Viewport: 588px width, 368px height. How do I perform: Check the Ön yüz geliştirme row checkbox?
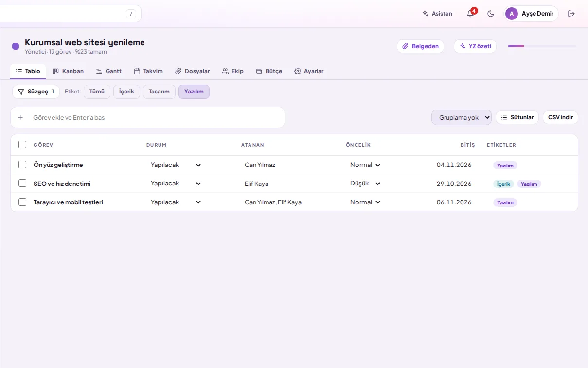click(22, 165)
